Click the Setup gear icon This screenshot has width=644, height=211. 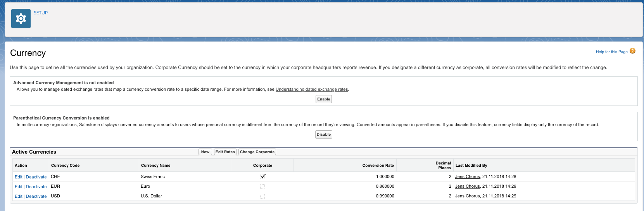21,19
